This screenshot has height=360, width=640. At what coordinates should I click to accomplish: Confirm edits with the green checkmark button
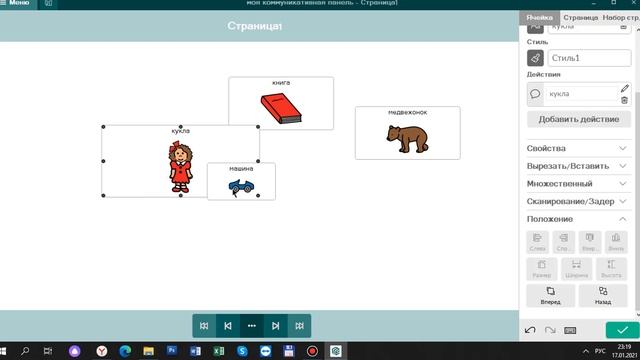click(x=622, y=330)
